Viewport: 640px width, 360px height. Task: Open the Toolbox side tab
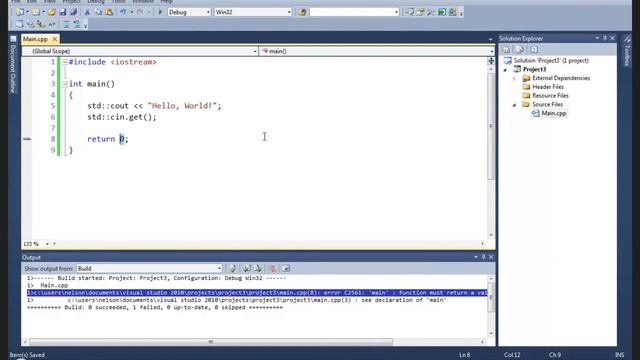[x=627, y=51]
